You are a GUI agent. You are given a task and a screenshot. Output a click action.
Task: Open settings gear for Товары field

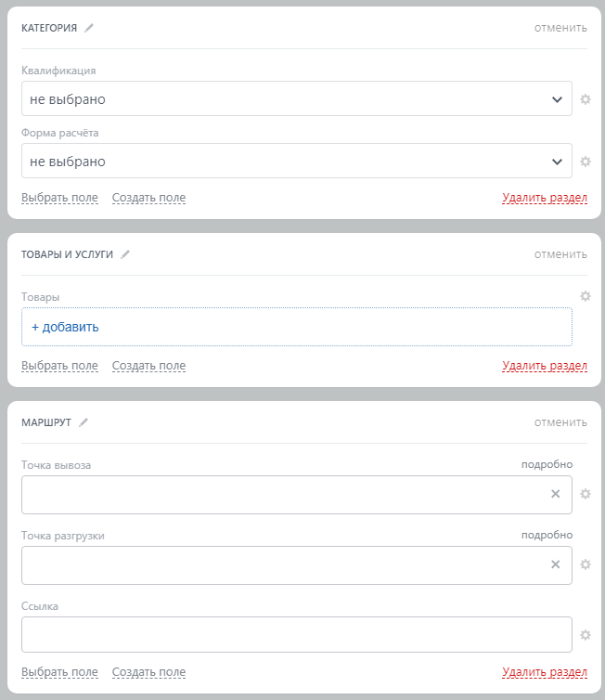pyautogui.click(x=586, y=296)
